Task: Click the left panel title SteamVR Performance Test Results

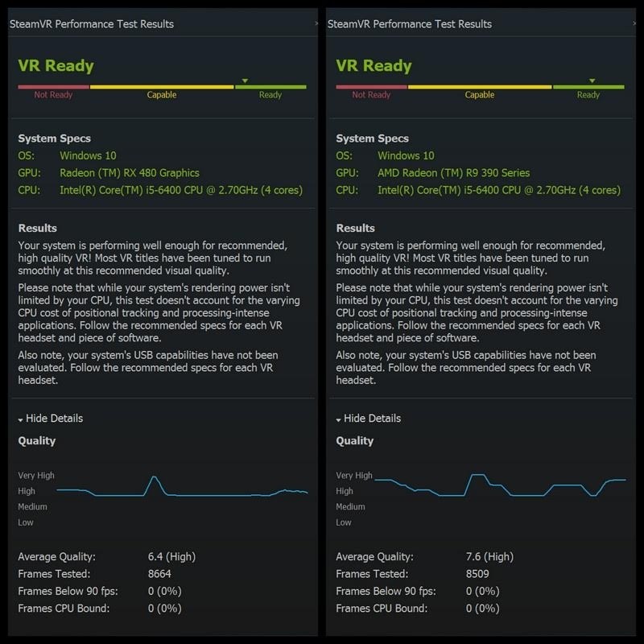Action: pos(92,24)
